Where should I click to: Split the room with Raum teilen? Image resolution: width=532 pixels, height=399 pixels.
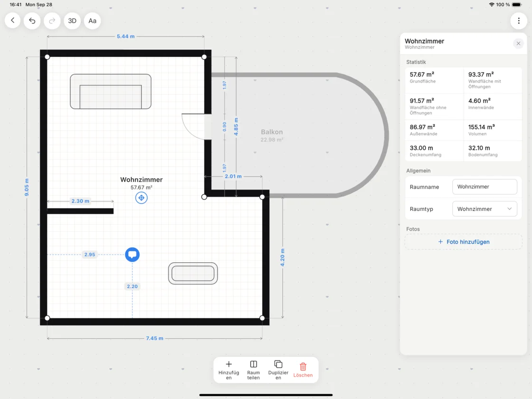[x=254, y=370]
